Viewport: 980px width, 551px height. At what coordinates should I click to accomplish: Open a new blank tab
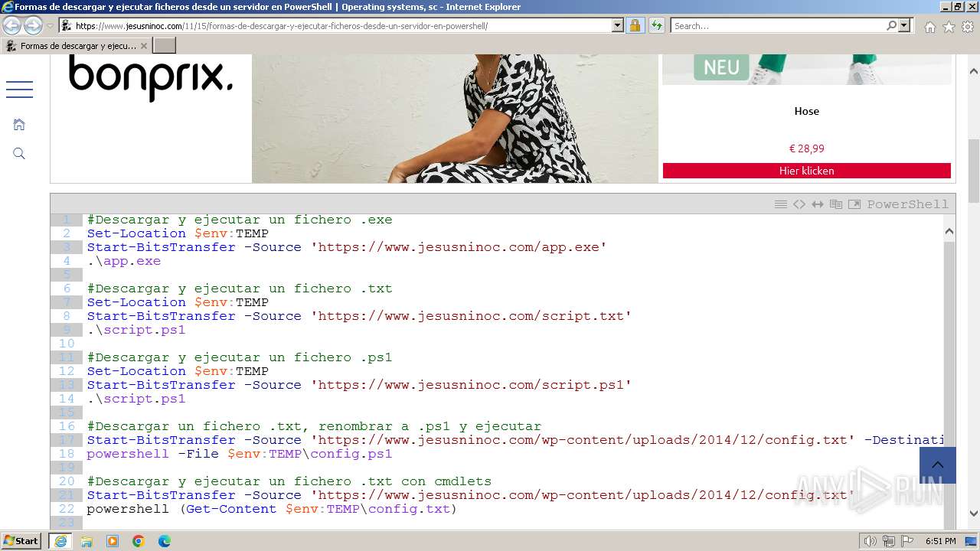pyautogui.click(x=165, y=46)
